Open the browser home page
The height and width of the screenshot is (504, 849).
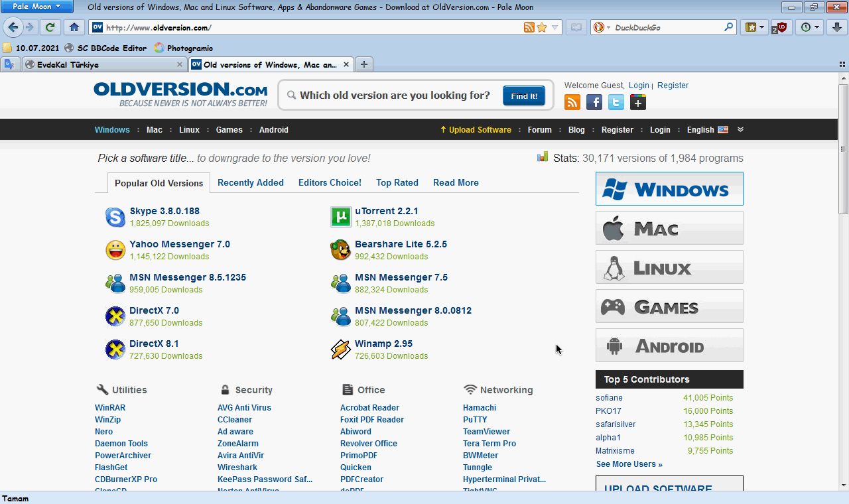[74, 27]
